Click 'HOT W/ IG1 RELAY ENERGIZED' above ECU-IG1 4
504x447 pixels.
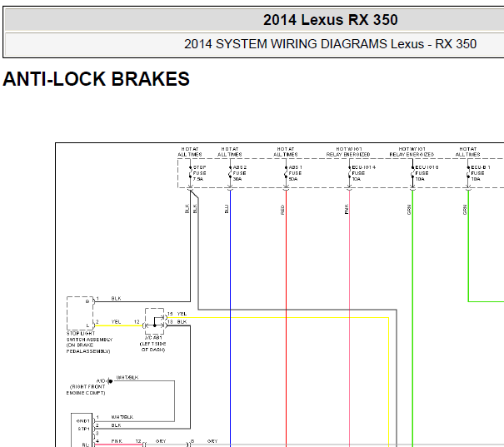click(x=348, y=151)
